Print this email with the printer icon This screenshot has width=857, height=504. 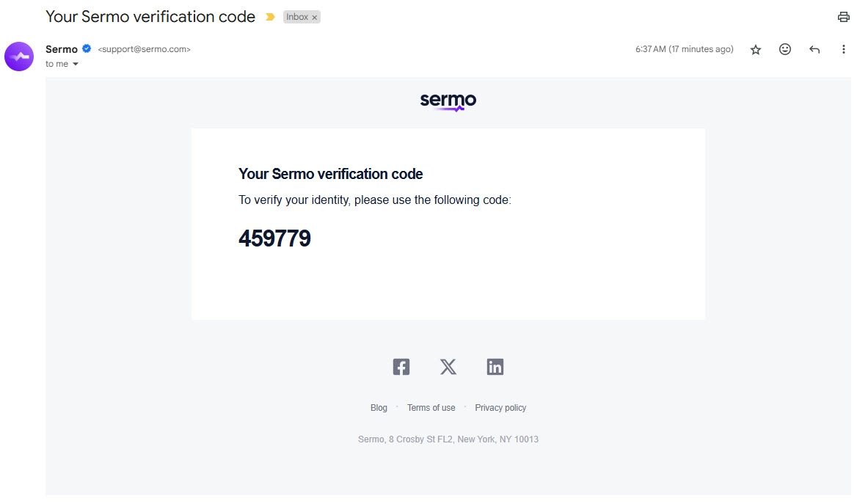point(843,17)
